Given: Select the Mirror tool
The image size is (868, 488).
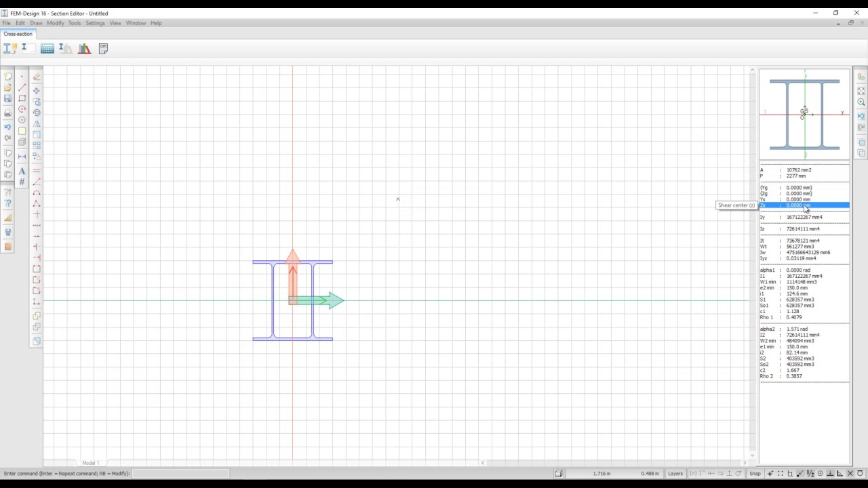Looking at the screenshot, I should pyautogui.click(x=37, y=123).
